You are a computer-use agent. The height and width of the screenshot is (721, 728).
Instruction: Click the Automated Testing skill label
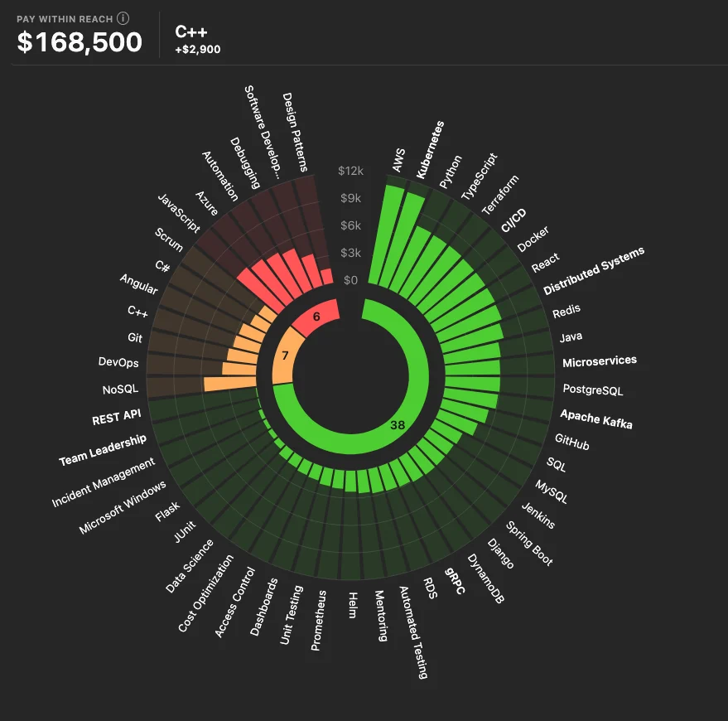[413, 632]
